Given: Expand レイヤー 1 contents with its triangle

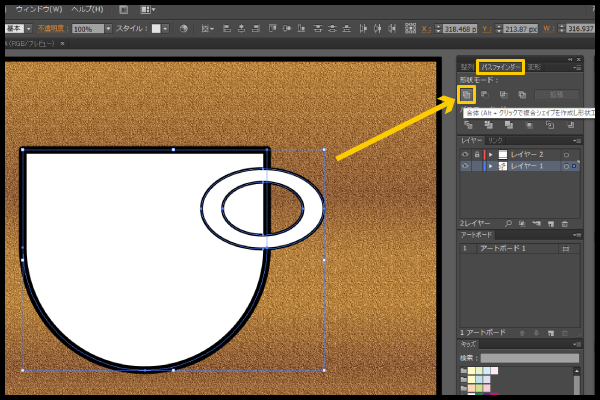Looking at the screenshot, I should 489,167.
